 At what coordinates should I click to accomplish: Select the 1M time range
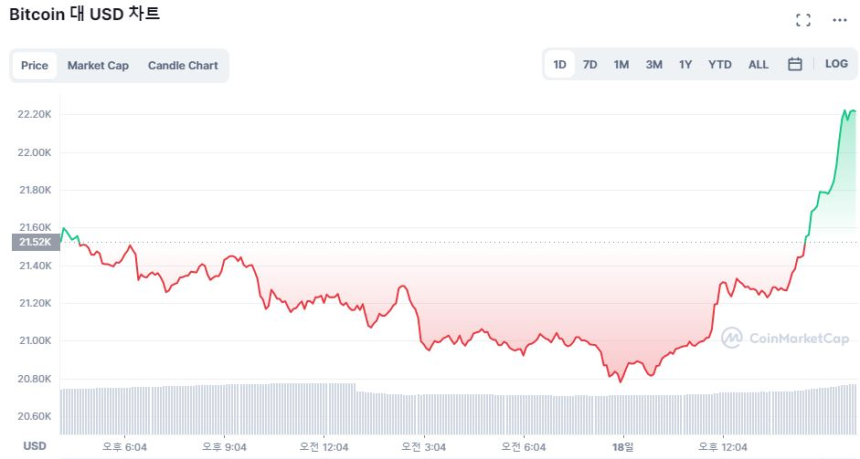point(621,65)
